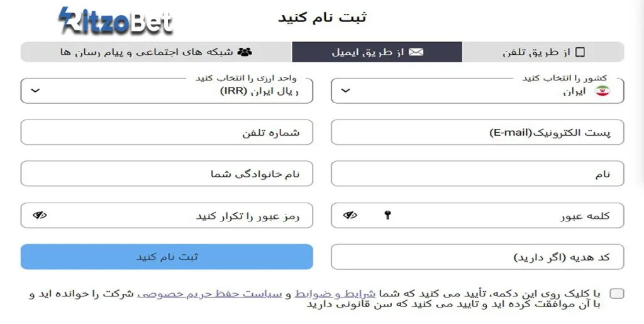This screenshot has height=324, width=644.
Task: Open the Iranian Rial (IRR) currency selector
Action: (x=167, y=91)
